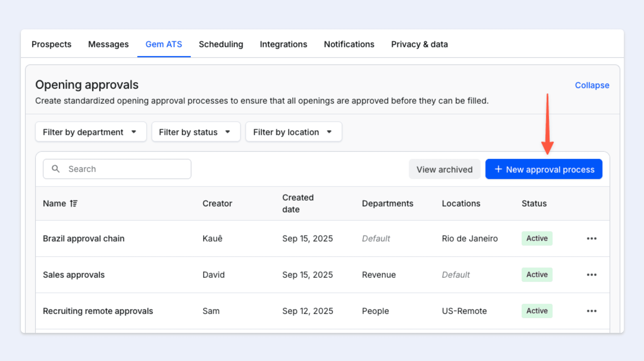The image size is (644, 361).
Task: Click plus icon on New approval process
Action: coord(498,169)
